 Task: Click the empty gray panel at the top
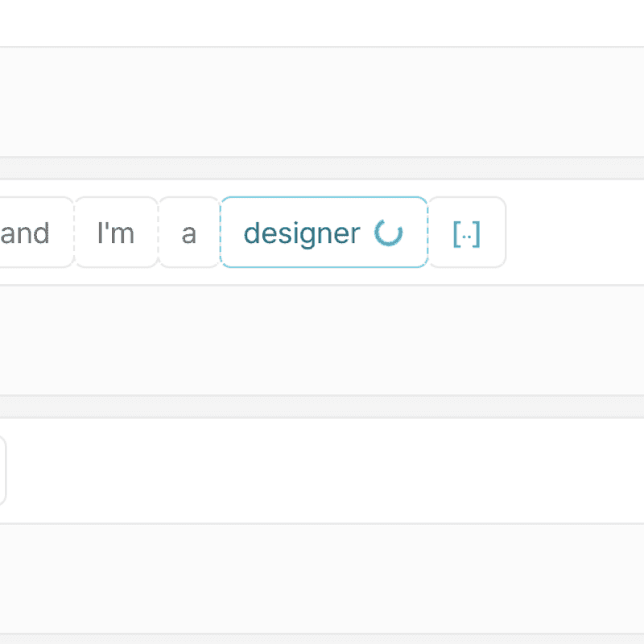[322, 102]
